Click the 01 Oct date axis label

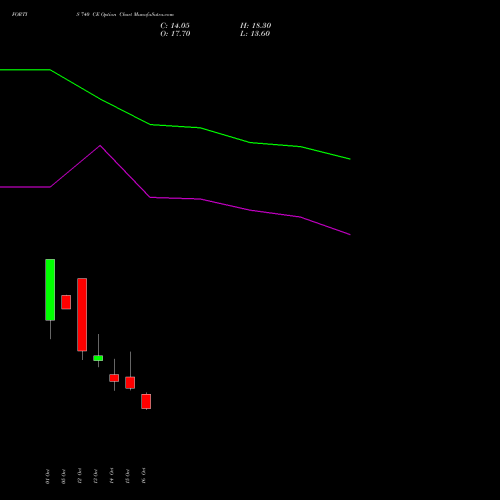(48, 477)
